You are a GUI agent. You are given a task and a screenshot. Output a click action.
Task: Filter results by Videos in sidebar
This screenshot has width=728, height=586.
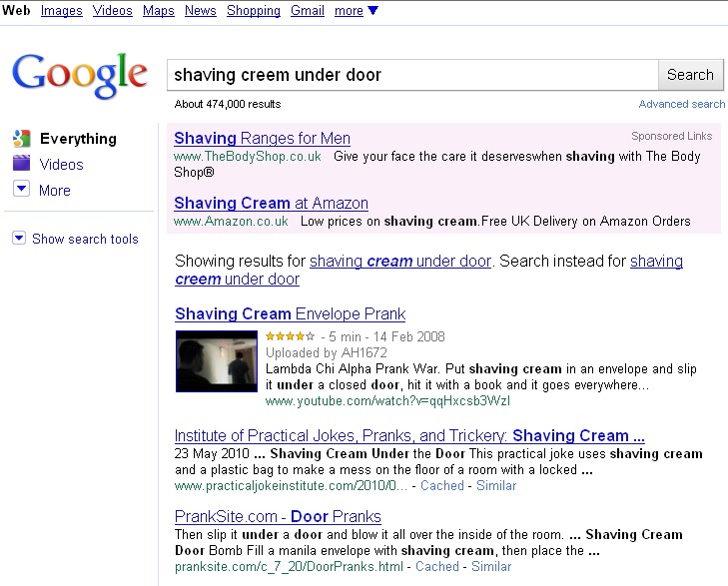[61, 165]
